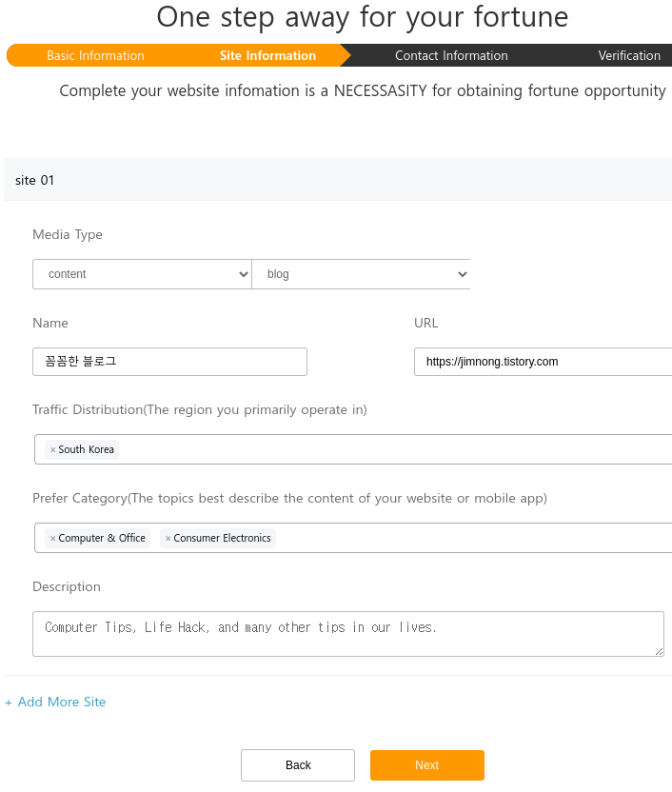The image size is (672, 792).
Task: Go to the Basic Information step
Action: click(x=95, y=55)
